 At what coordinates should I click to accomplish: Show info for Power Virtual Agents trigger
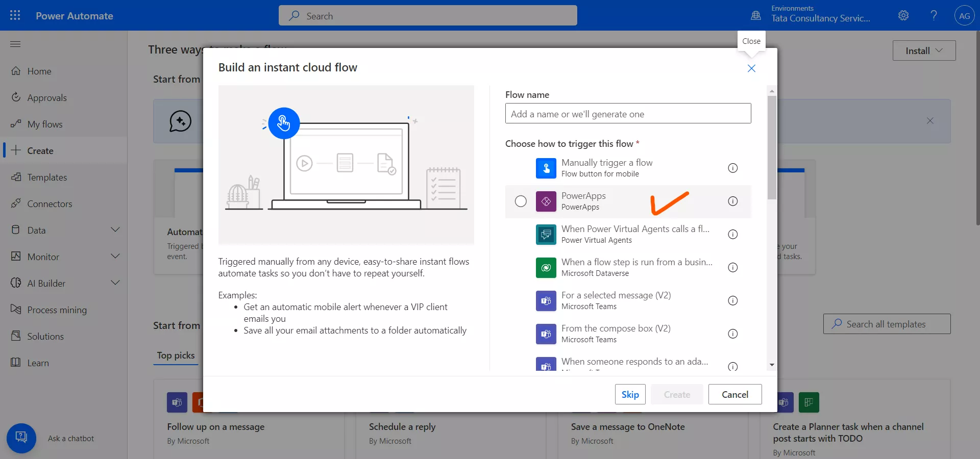coord(732,234)
